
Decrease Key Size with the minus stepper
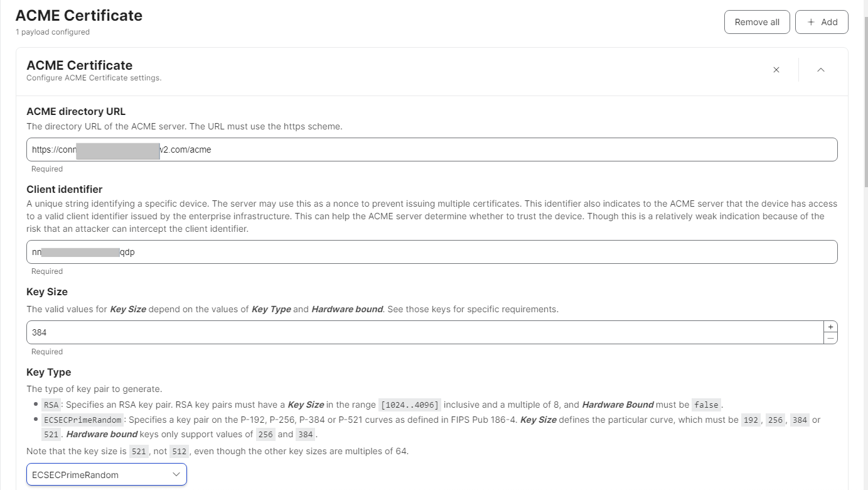830,338
